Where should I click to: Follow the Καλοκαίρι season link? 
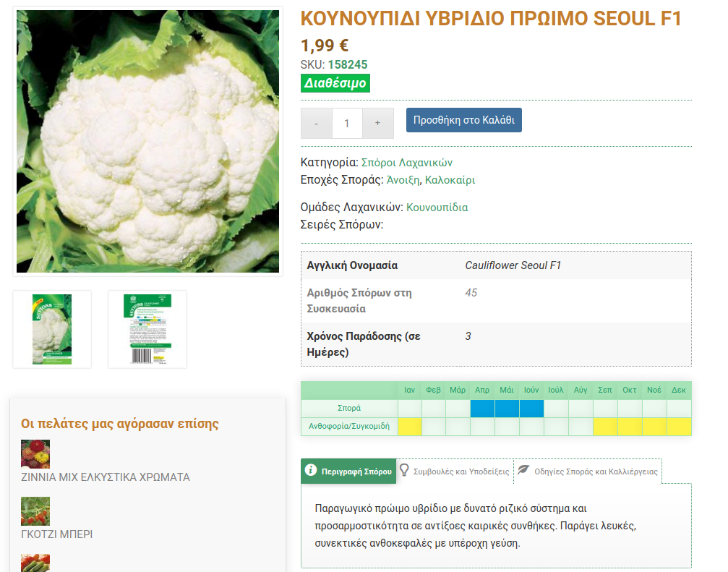click(x=450, y=180)
